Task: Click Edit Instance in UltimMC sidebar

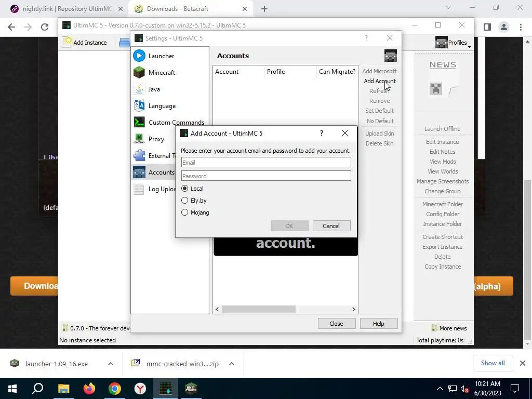Action: tap(443, 142)
